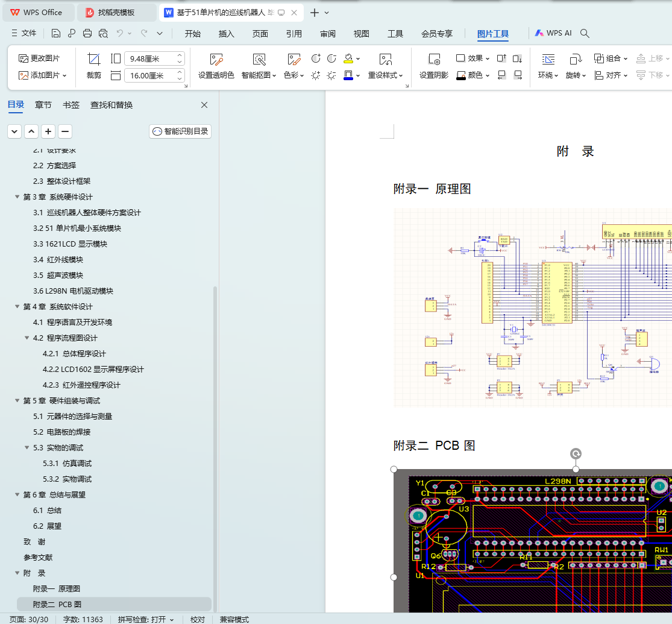Screen dimensions: 672x624
Task: Click the Undo arrow icon
Action: point(120,33)
